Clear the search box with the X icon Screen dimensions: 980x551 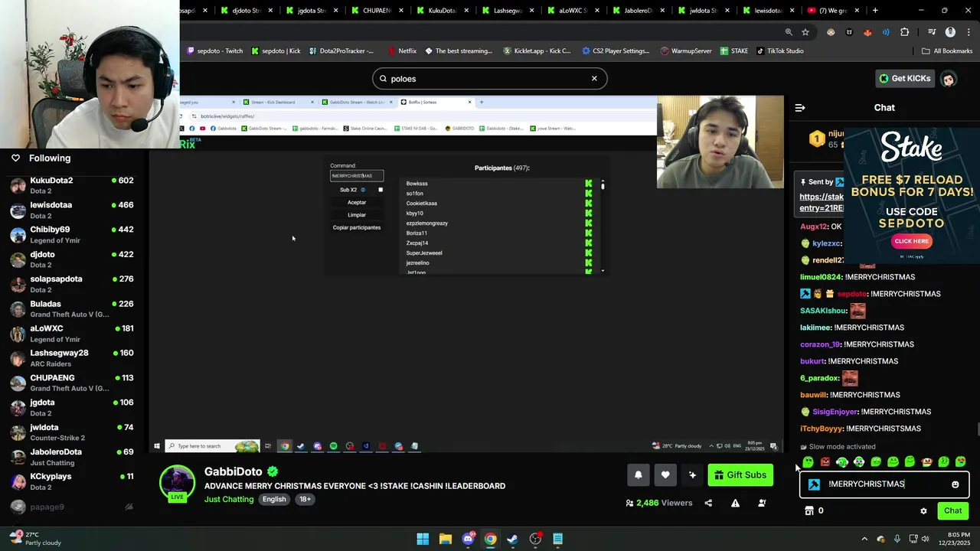pyautogui.click(x=594, y=78)
